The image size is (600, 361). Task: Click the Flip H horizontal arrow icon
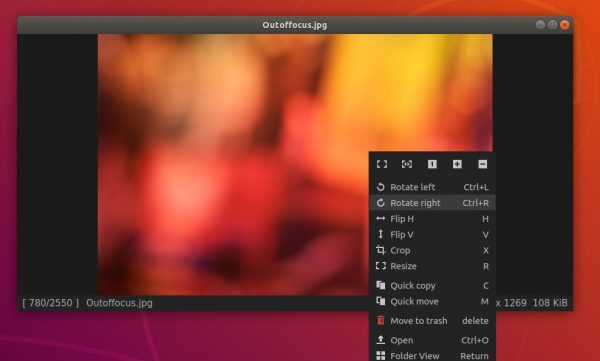pos(380,219)
